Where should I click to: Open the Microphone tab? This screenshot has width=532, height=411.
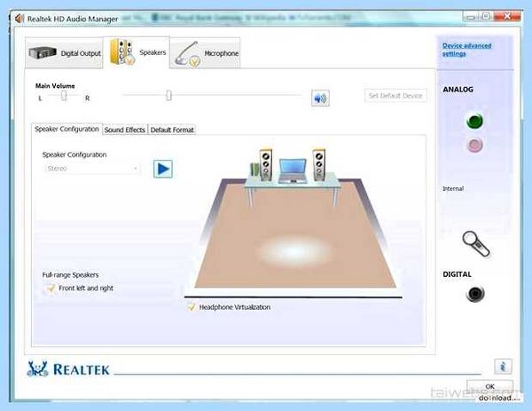point(205,53)
